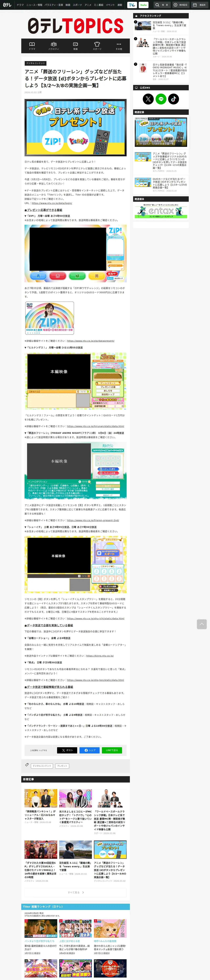Click the ヒルナンデス data broadcast screen image
This screenshot has width=210, height=980.
pos(75,381)
